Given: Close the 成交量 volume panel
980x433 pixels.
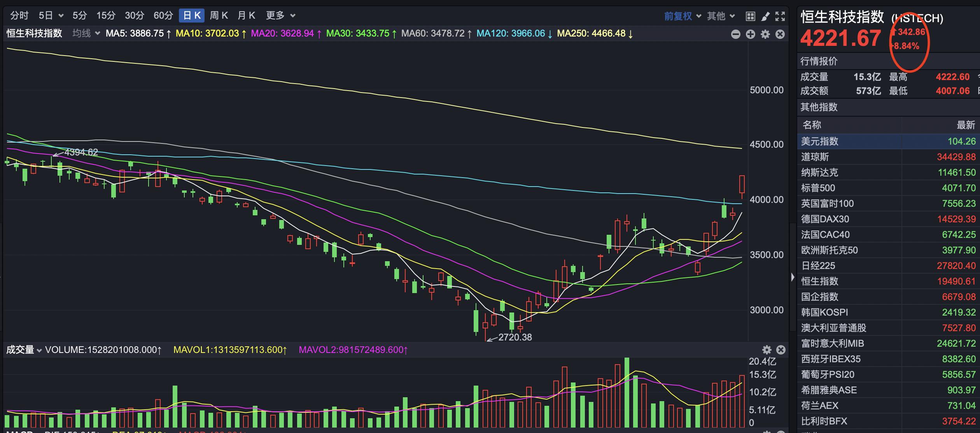Looking at the screenshot, I should pos(780,350).
